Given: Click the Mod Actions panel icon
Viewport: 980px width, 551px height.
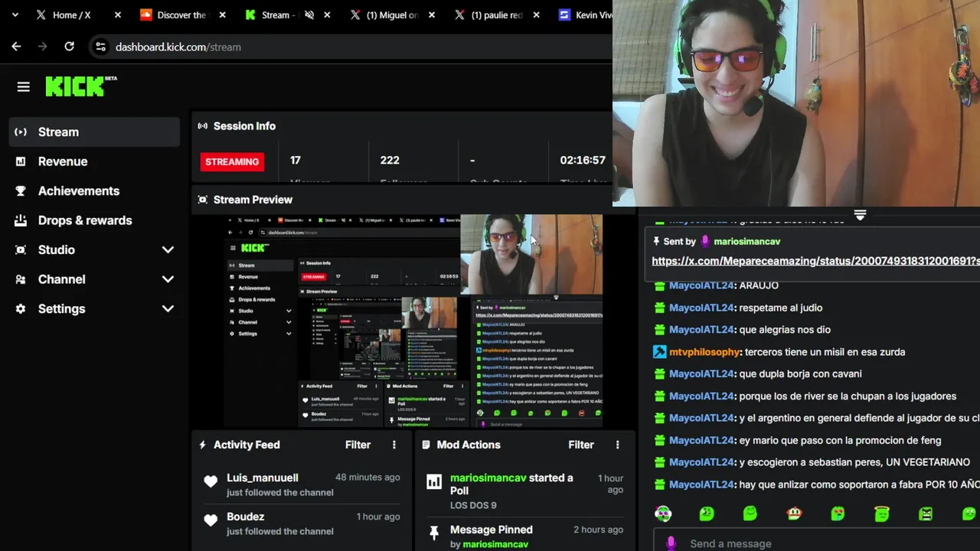Looking at the screenshot, I should [426, 445].
